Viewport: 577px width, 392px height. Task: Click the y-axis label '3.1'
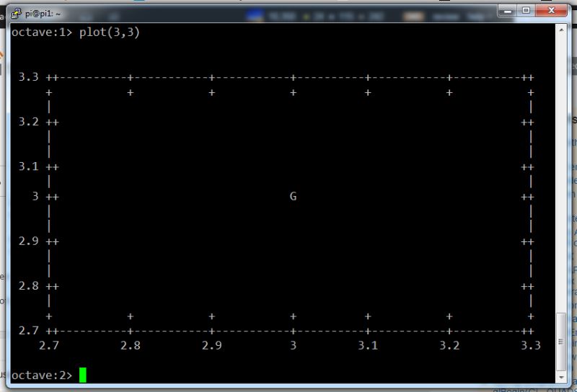29,166
